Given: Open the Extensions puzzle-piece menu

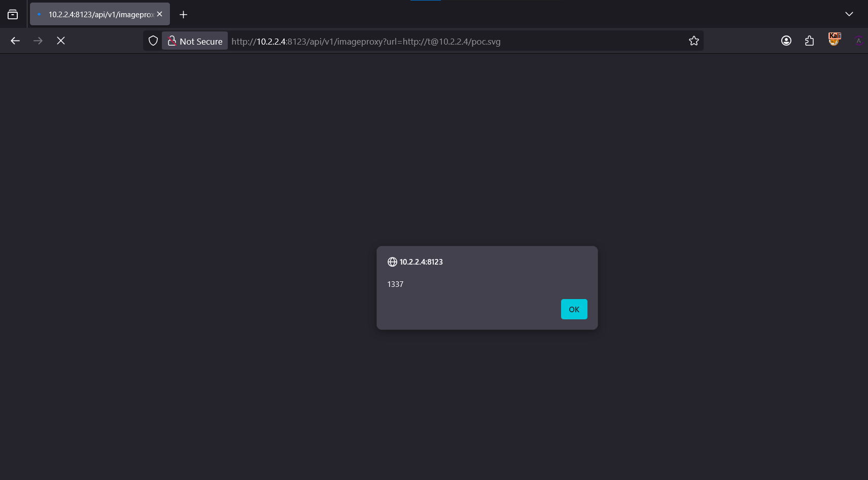Looking at the screenshot, I should pyautogui.click(x=809, y=41).
